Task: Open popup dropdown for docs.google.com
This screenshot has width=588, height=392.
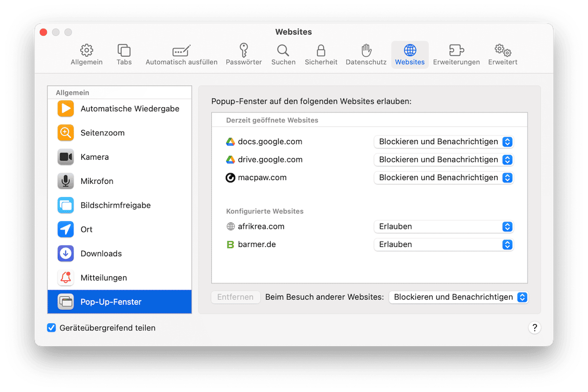Action: pos(443,142)
